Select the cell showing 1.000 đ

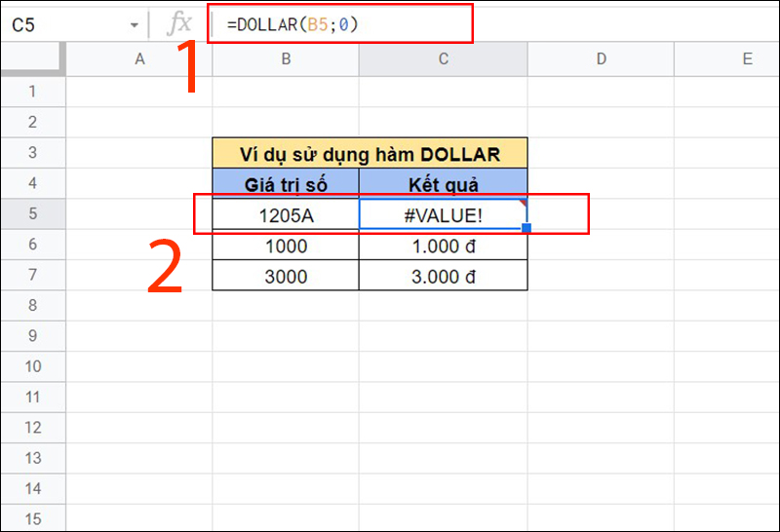point(444,246)
